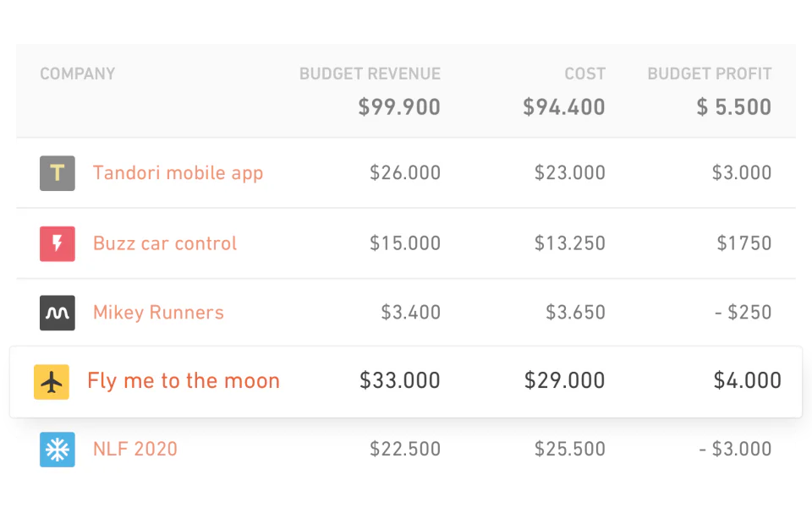Select the $33.000 revenue cell
The height and width of the screenshot is (529, 812).
[x=400, y=381]
